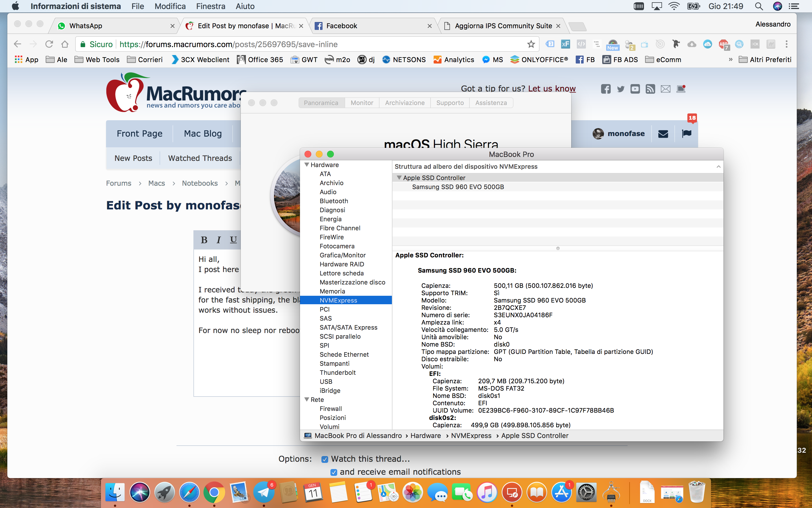Click the MacRumors Twitter social icon
This screenshot has height=508, width=812.
(621, 89)
